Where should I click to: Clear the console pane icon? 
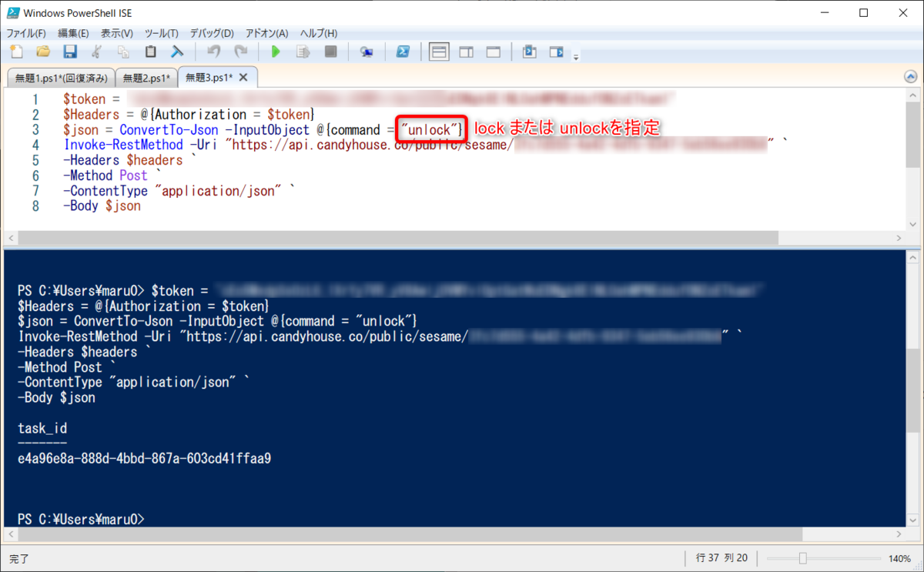[177, 52]
